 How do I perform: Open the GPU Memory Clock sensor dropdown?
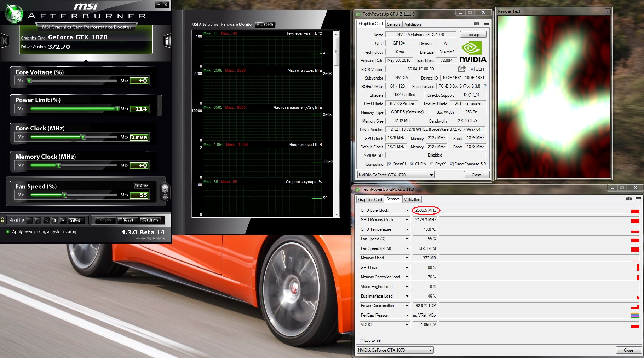click(407, 220)
